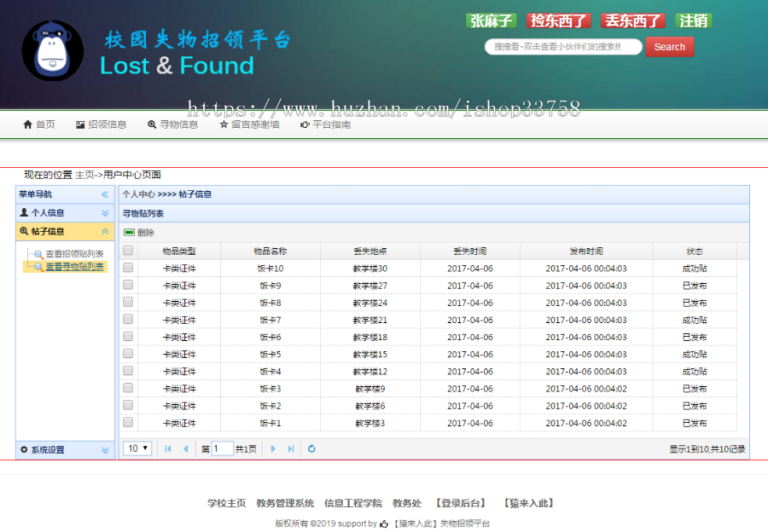The height and width of the screenshot is (532, 768).
Task: Select the checkbox beside 饭卡1
Action: (x=127, y=421)
